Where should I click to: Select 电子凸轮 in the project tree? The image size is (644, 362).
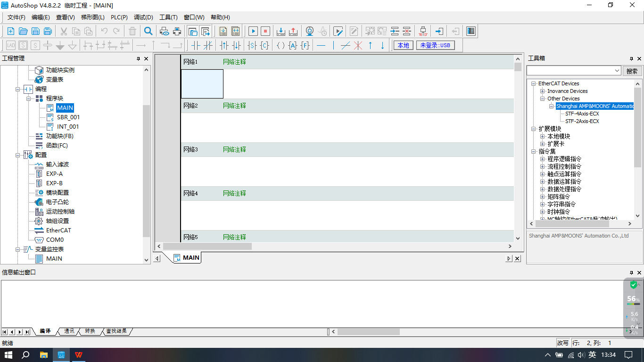[x=58, y=202]
